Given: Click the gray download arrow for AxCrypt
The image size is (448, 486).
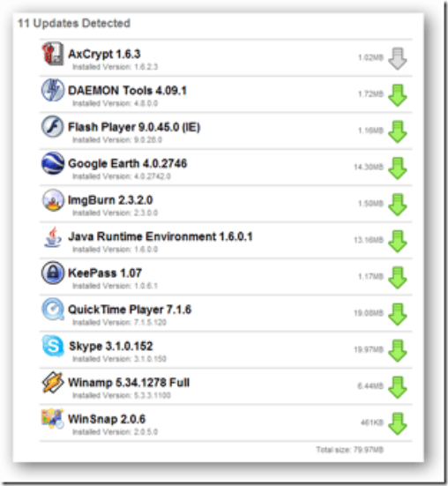Looking at the screenshot, I should [398, 58].
